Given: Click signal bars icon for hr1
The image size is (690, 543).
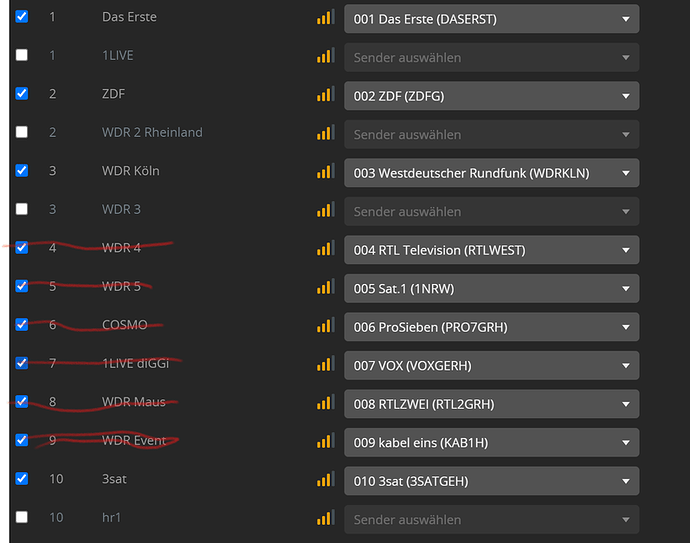Looking at the screenshot, I should pyautogui.click(x=326, y=518).
